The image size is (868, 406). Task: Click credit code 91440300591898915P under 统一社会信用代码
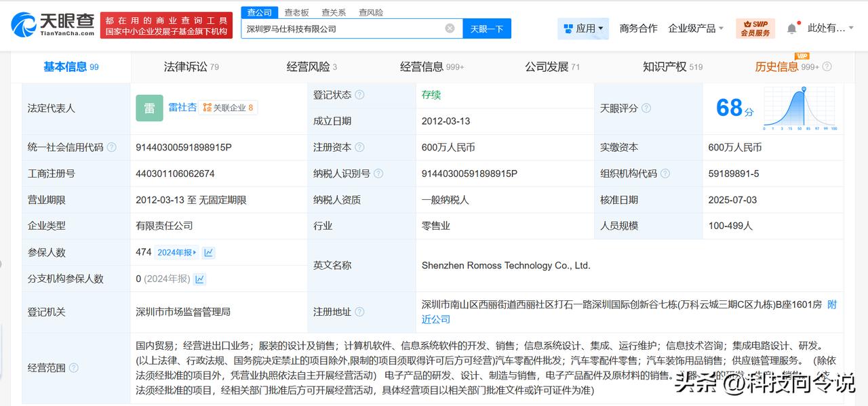click(184, 147)
